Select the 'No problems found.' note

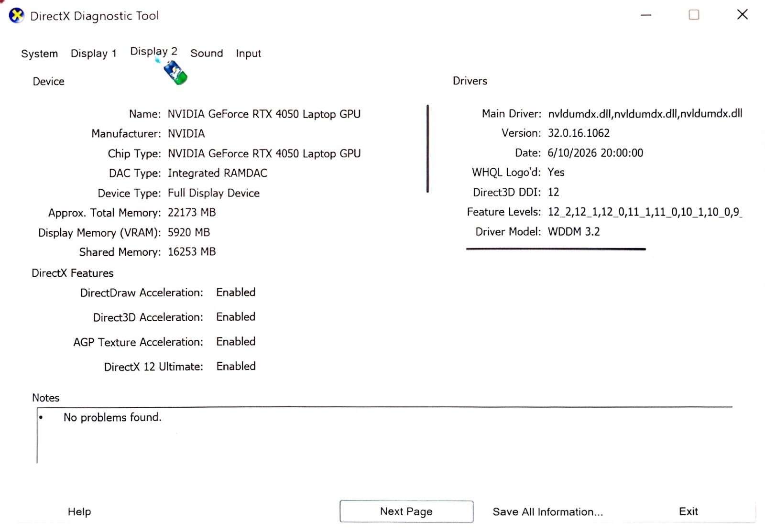(x=112, y=417)
